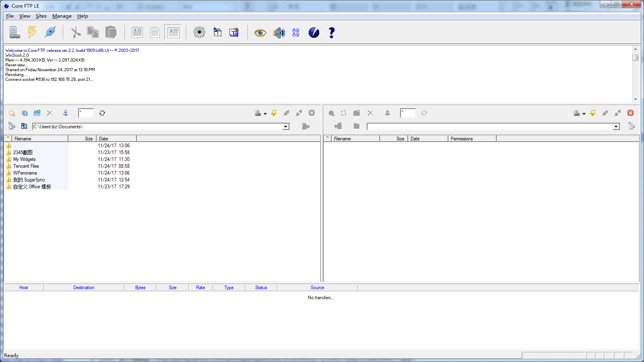
Task: Click the red stop button in remote pane
Action: [631, 113]
